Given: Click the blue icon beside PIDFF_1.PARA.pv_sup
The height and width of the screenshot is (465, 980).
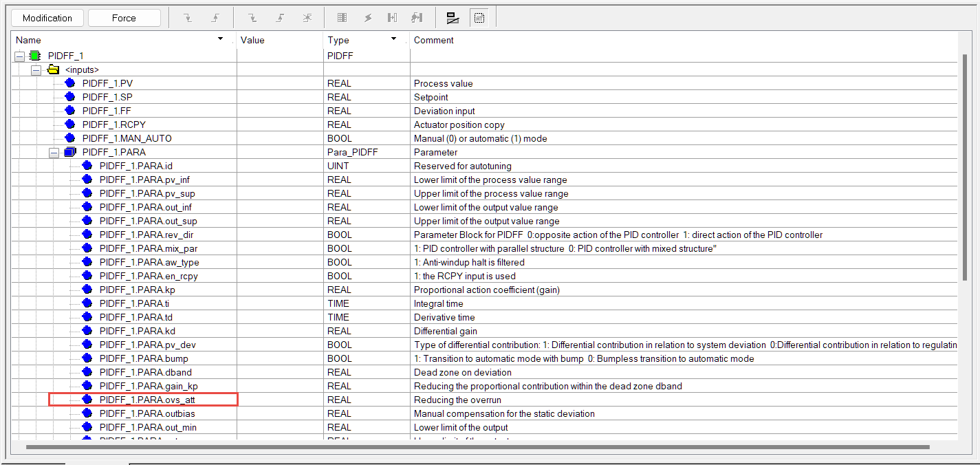Looking at the screenshot, I should (87, 193).
